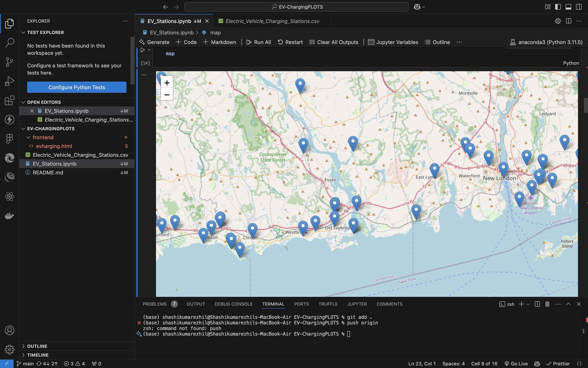Screen dimensions: 588x368
Task: Open the Jupyter Variables panel
Action: 393,42
